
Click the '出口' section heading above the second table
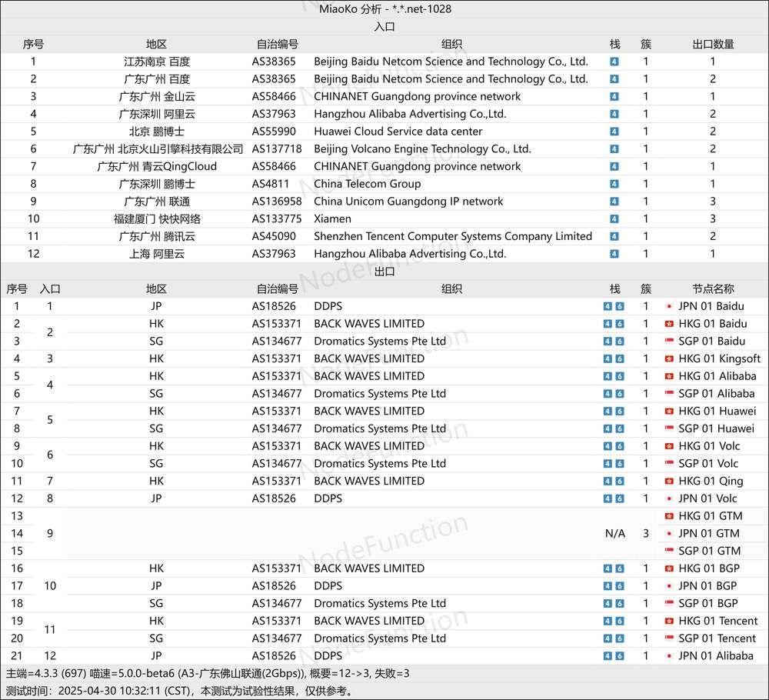click(x=384, y=272)
